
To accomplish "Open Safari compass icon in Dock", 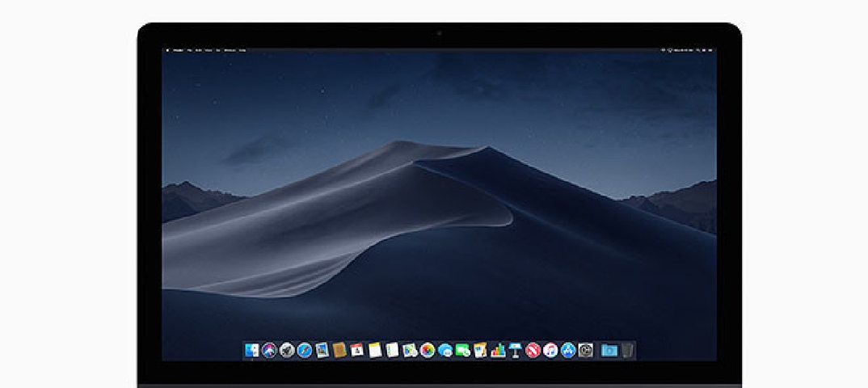I will coord(305,350).
